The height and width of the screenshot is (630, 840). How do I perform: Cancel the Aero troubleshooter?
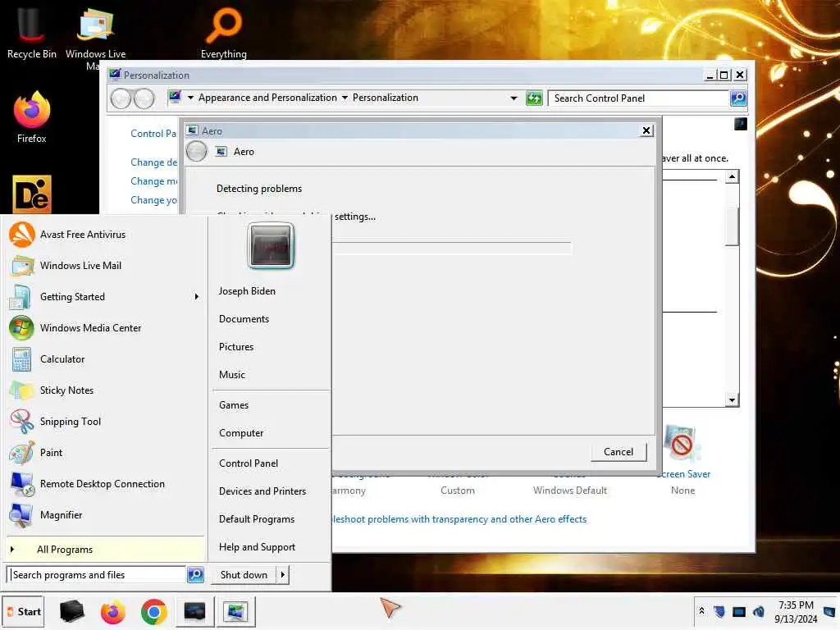pyautogui.click(x=619, y=452)
